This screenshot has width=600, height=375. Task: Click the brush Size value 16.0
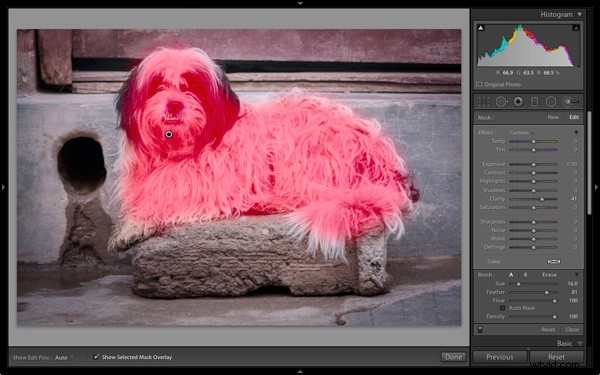click(x=573, y=284)
